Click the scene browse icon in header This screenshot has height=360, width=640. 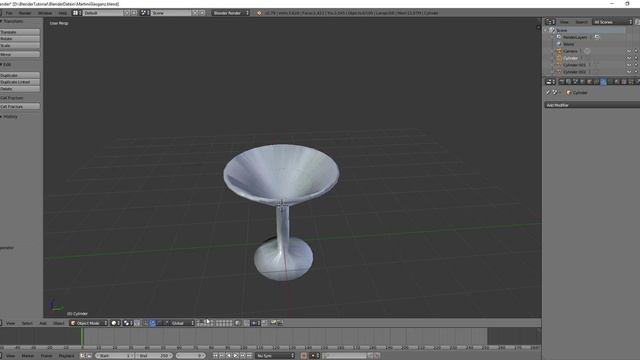[145, 13]
